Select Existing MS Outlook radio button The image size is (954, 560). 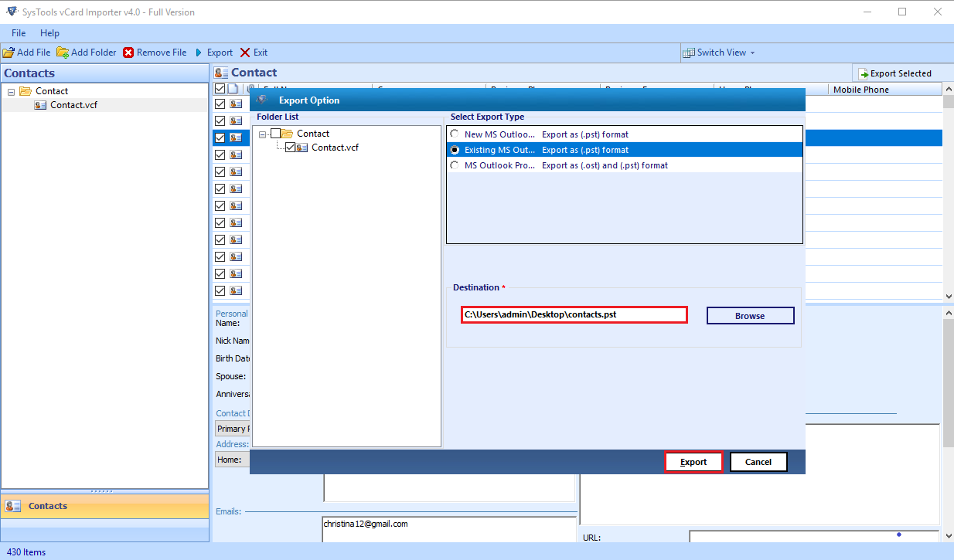point(455,150)
